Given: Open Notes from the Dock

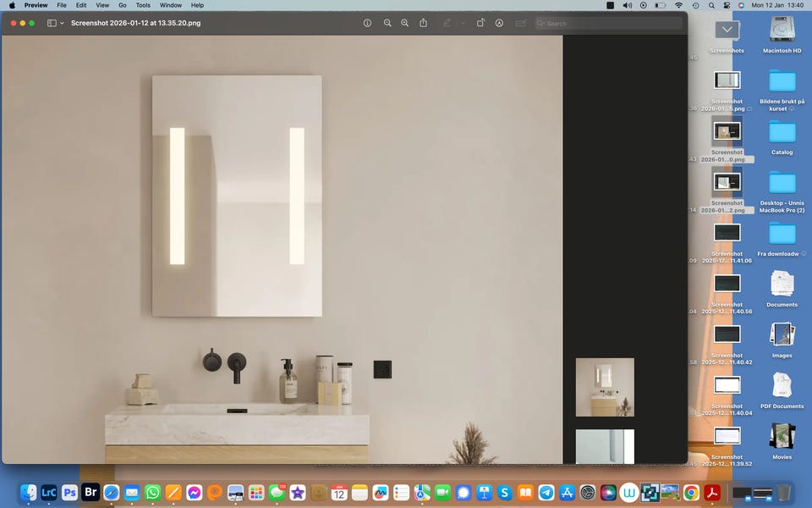Looking at the screenshot, I should [x=360, y=493].
